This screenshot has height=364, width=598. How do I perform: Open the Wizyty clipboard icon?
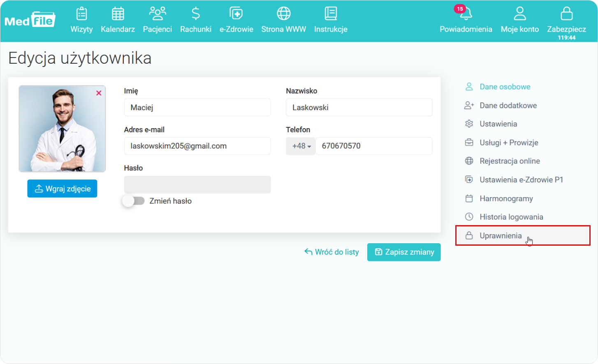point(81,14)
